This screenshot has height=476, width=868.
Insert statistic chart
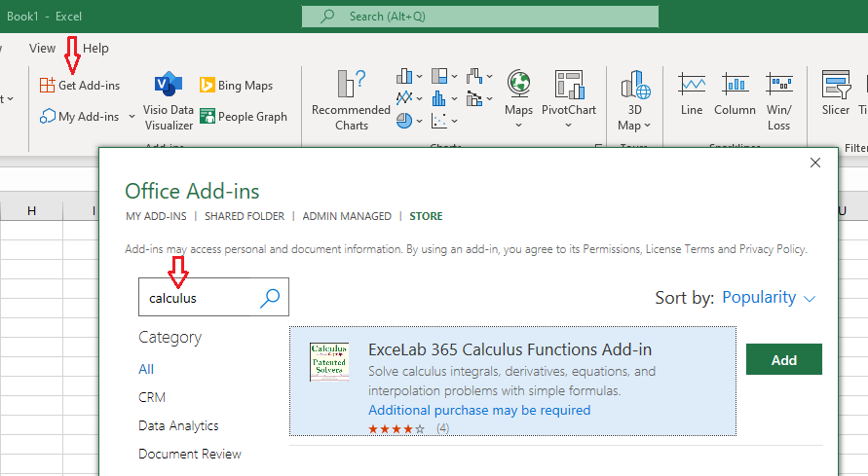coord(439,98)
